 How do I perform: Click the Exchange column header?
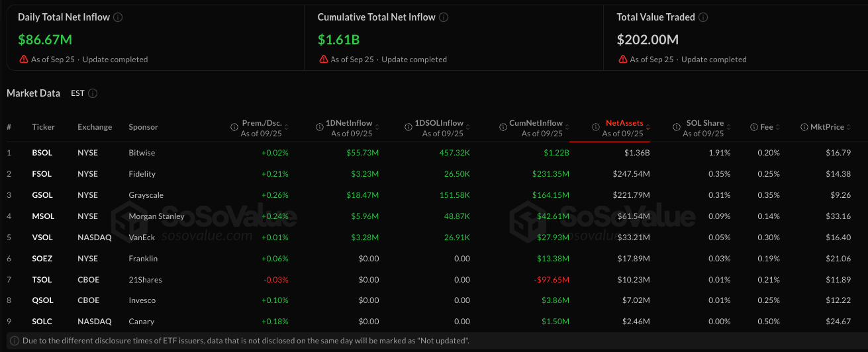pos(95,127)
